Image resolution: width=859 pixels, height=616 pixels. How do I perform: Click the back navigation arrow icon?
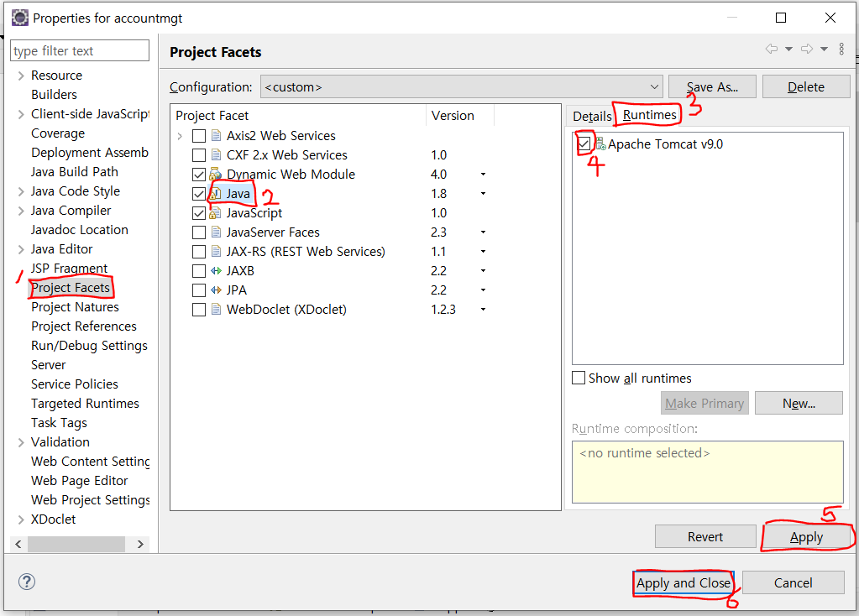[772, 49]
